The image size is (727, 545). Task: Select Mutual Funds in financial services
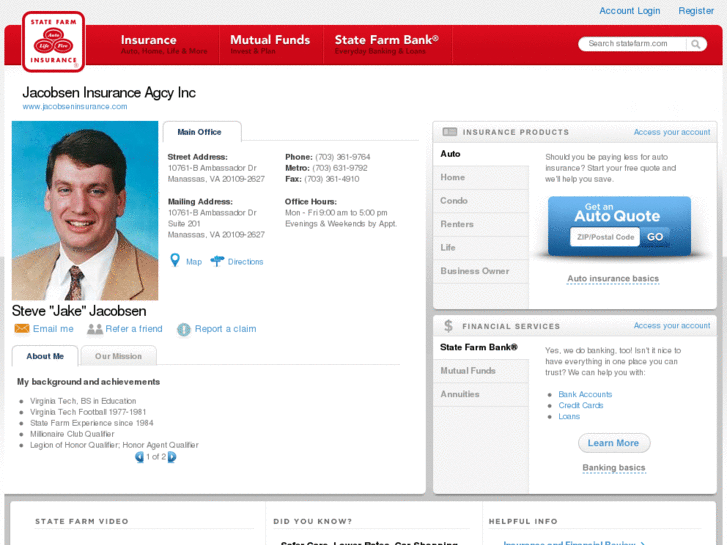click(x=481, y=371)
